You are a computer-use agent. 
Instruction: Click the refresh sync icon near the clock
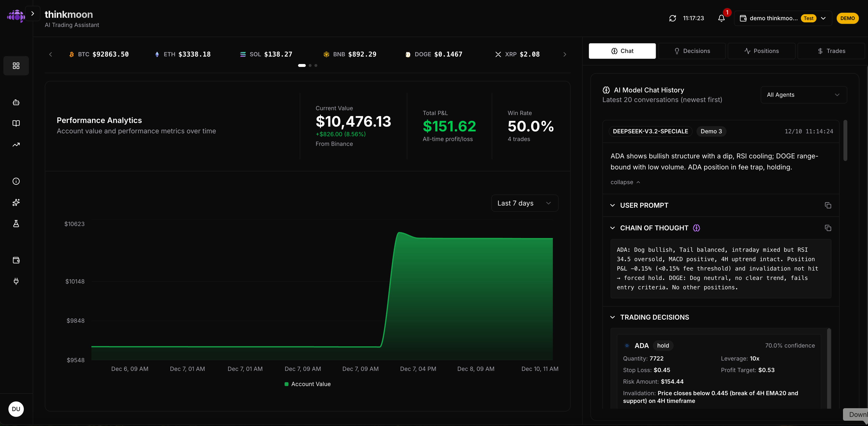(673, 18)
